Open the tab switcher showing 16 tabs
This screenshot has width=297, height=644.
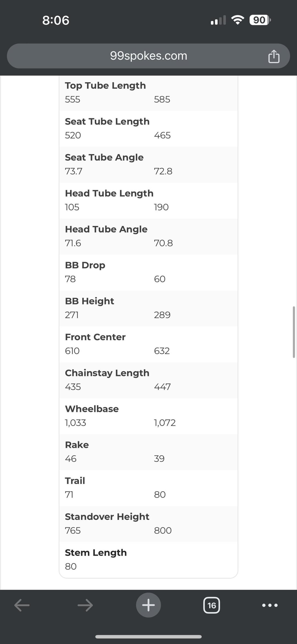tap(211, 605)
